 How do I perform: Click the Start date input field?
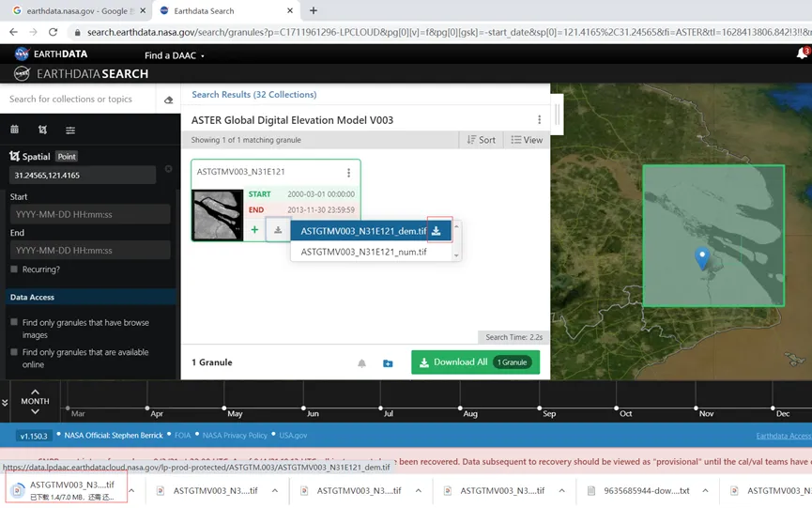click(90, 214)
